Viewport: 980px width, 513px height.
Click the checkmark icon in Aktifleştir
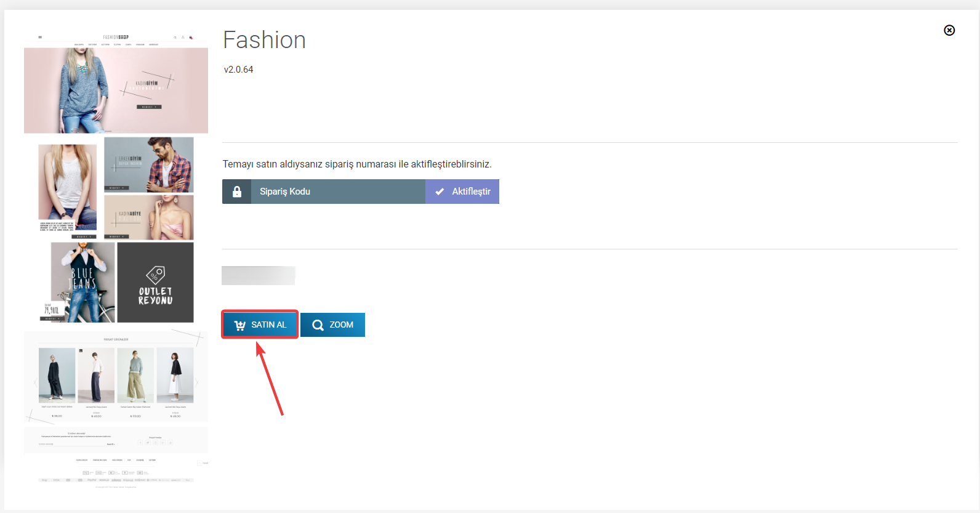[440, 192]
